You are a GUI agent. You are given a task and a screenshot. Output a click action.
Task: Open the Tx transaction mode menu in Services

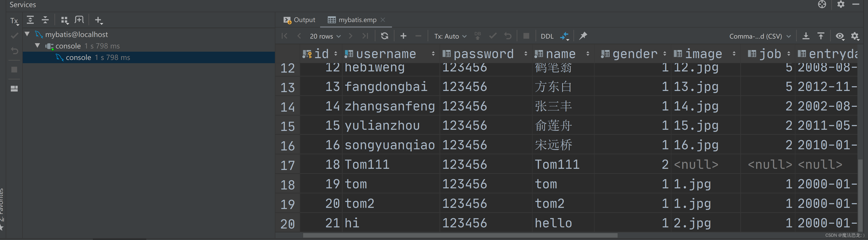(x=14, y=21)
